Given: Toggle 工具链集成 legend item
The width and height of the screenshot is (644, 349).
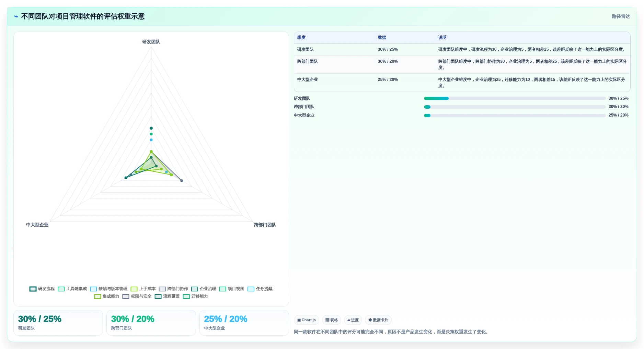Looking at the screenshot, I should pyautogui.click(x=72, y=289).
